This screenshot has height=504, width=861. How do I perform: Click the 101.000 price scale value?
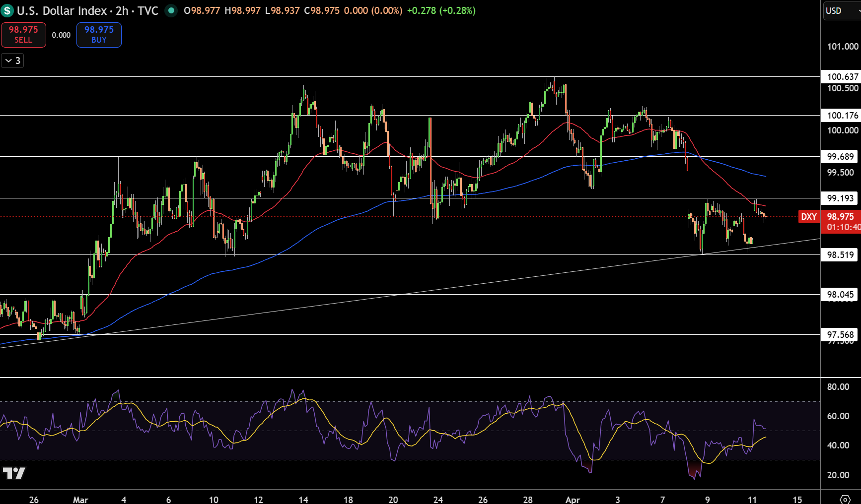click(x=843, y=46)
